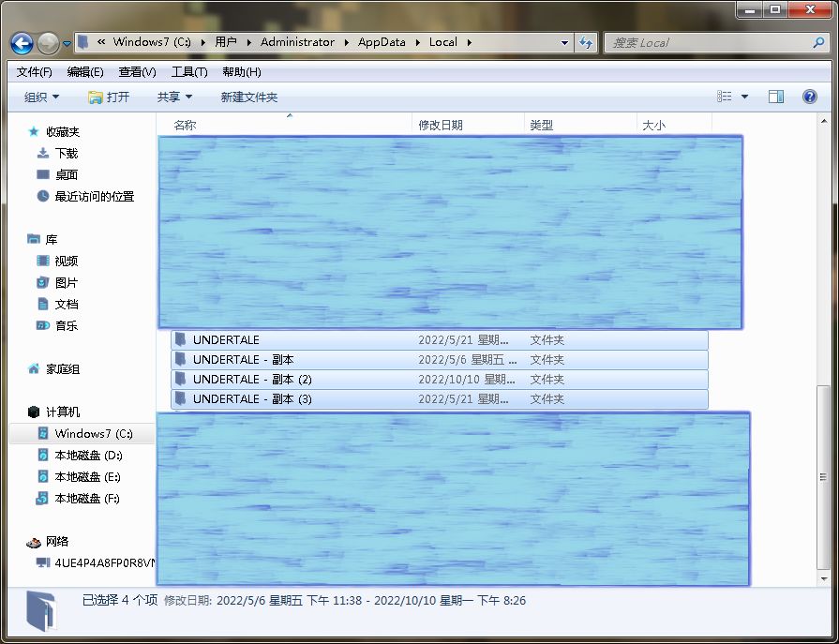
Task: Select 网络 in the navigation pane
Action: (x=57, y=541)
